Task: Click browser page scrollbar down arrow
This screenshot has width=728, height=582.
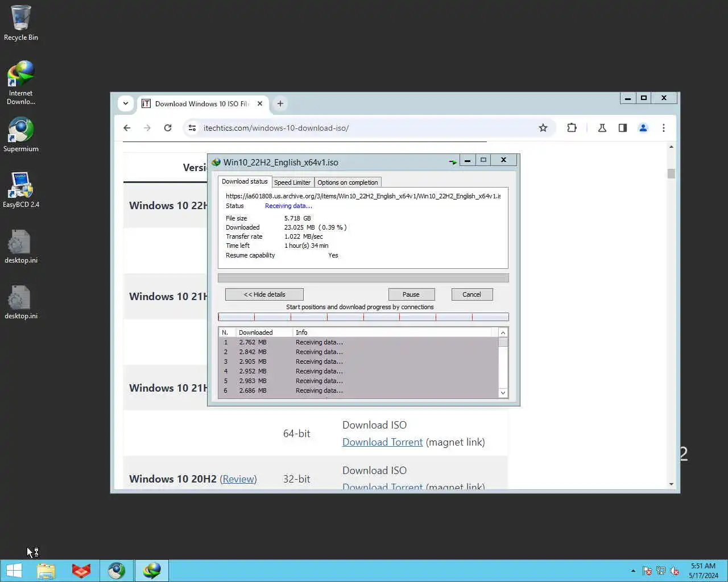Action: (671, 484)
